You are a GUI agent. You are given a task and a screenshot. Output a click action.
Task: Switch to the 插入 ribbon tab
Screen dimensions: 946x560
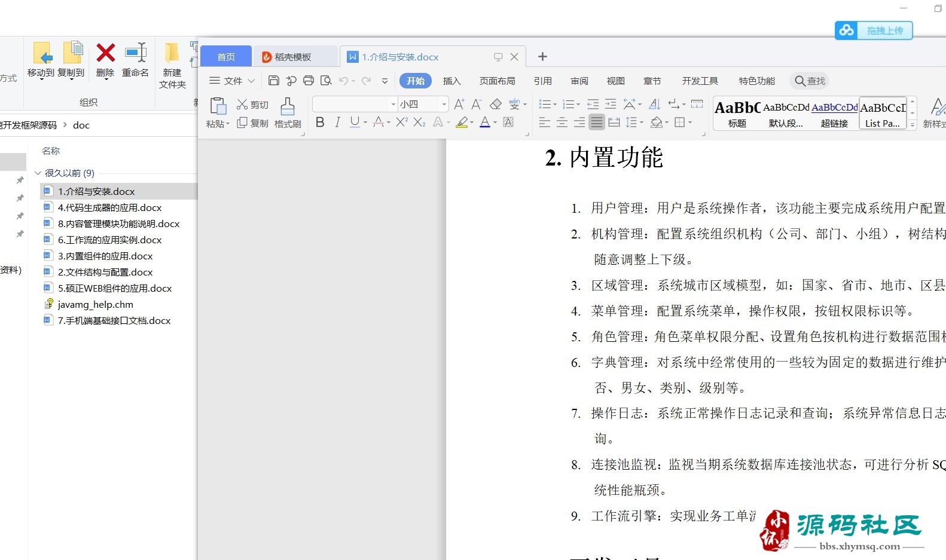tap(451, 81)
